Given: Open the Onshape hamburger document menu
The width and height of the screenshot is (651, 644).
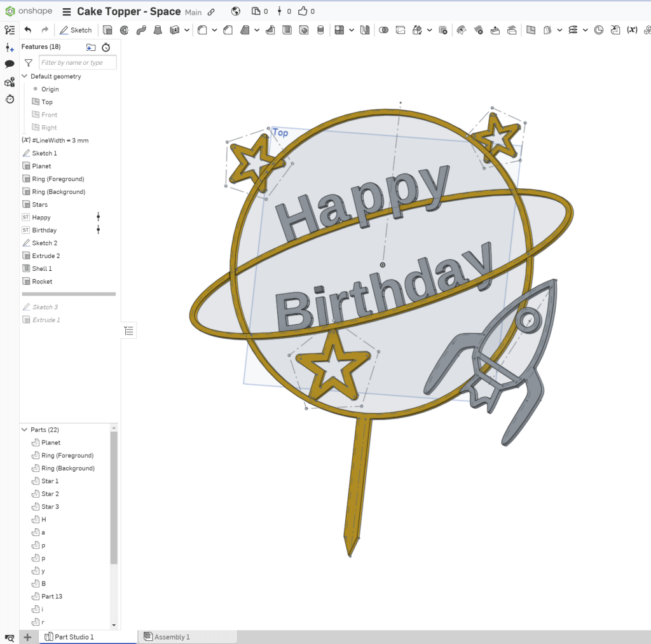Looking at the screenshot, I should click(x=66, y=11).
